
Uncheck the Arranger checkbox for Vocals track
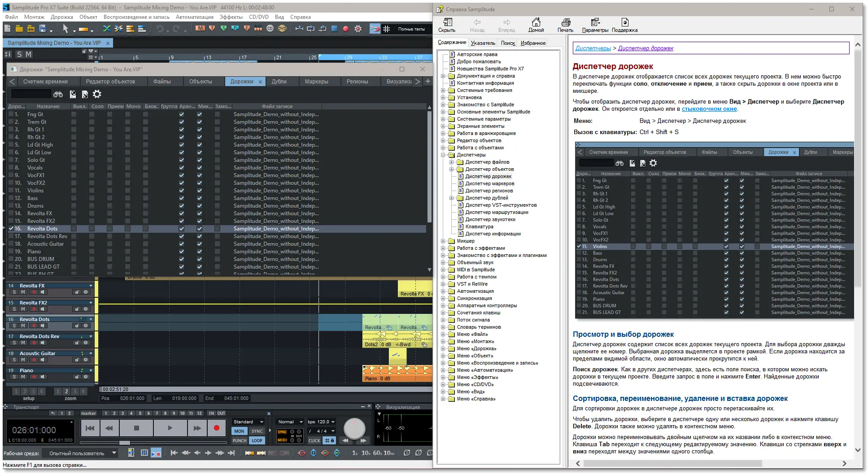pyautogui.click(x=182, y=168)
